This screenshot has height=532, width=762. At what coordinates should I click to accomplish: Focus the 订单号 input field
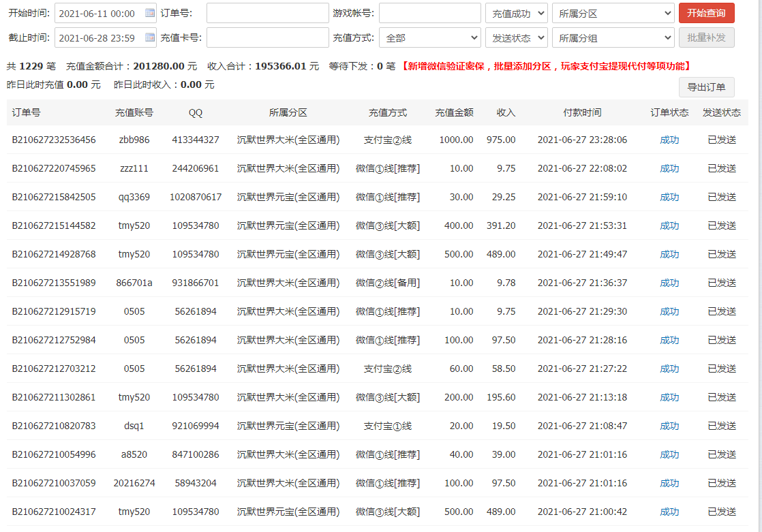click(x=268, y=13)
